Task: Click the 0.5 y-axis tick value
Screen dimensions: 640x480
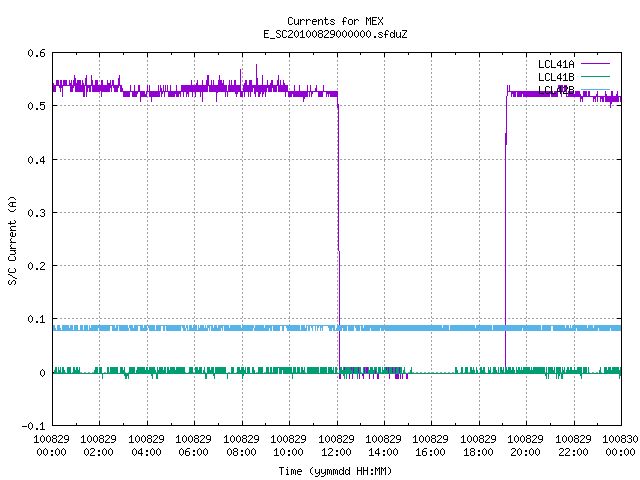Action: 36,106
